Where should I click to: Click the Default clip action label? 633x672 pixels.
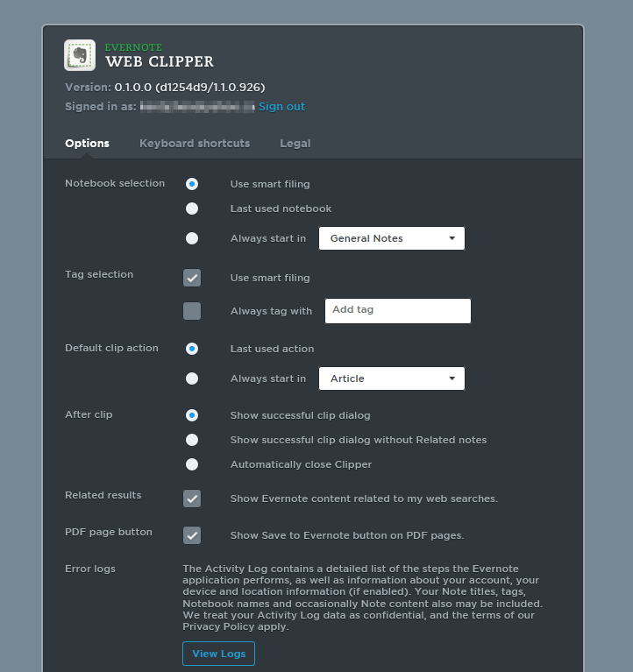pos(111,348)
